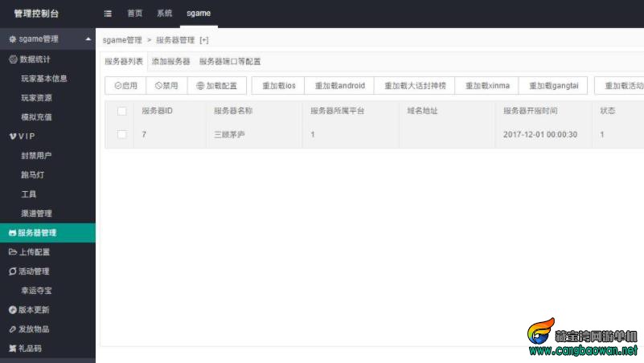
Task: Check the row for server ID 7
Action: click(122, 135)
